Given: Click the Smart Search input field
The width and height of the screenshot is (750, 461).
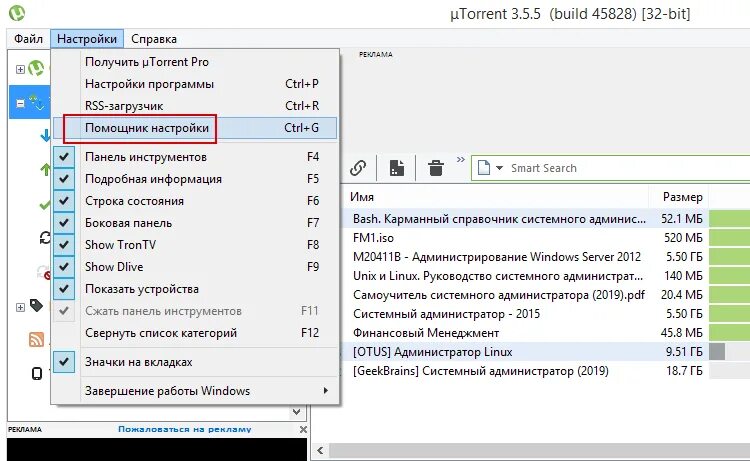Looking at the screenshot, I should click(627, 168).
